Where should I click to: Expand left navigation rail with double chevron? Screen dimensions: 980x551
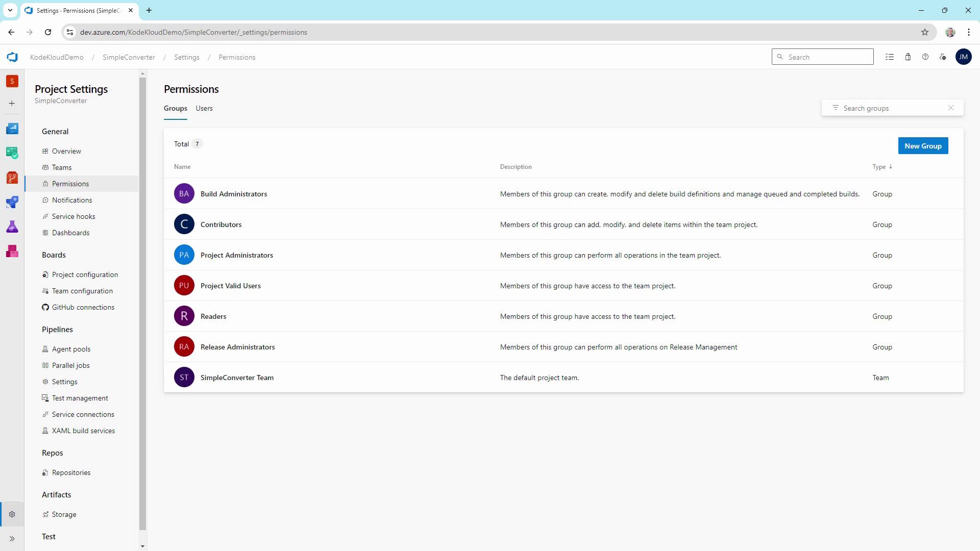(x=12, y=539)
